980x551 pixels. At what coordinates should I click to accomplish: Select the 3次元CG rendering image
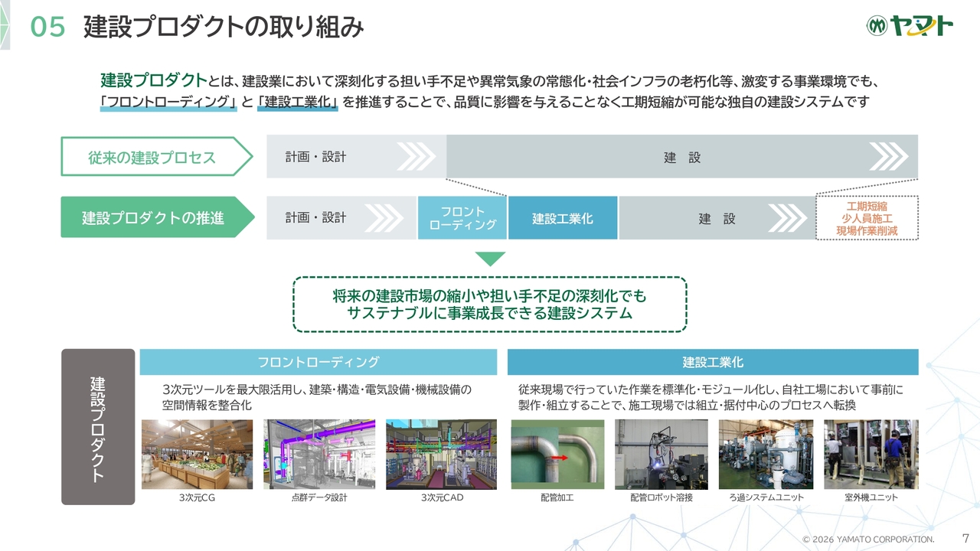coord(197,454)
